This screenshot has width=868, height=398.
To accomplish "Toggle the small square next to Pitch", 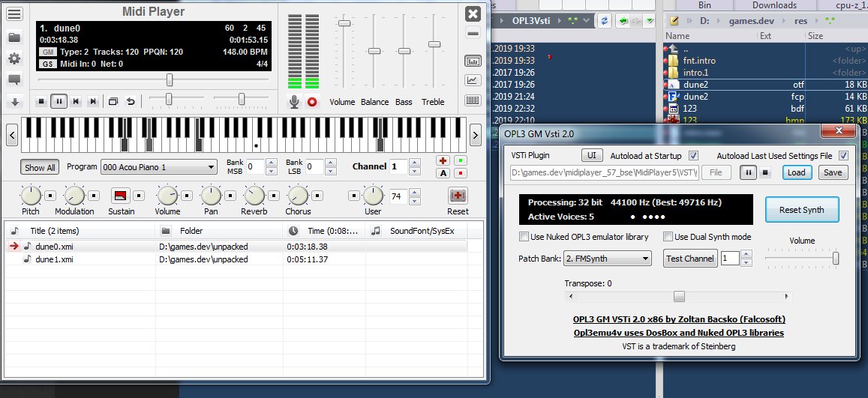I will 50,195.
